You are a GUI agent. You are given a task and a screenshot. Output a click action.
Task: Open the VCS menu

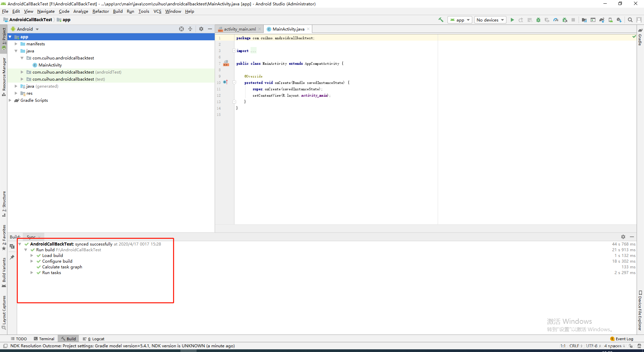(x=157, y=11)
